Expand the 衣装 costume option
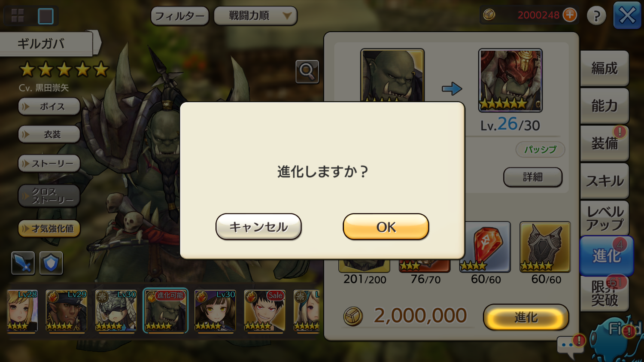644x362 pixels. click(49, 134)
